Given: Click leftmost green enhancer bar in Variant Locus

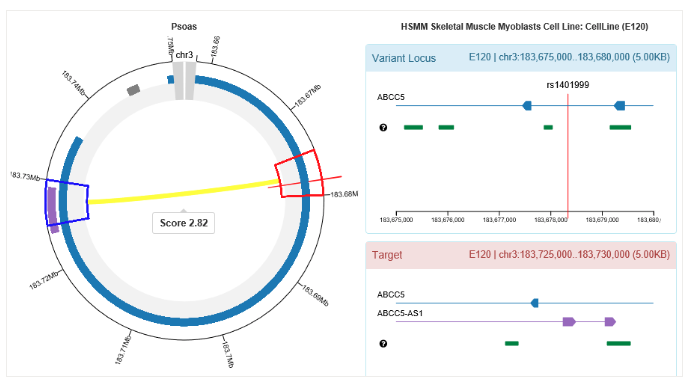Looking at the screenshot, I should pos(413,128).
